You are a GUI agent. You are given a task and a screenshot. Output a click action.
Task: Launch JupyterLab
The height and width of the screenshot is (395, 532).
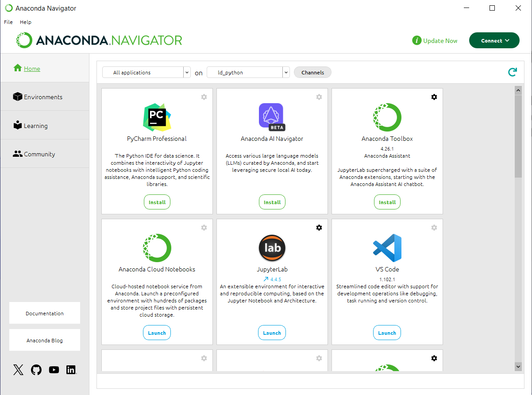tap(272, 332)
